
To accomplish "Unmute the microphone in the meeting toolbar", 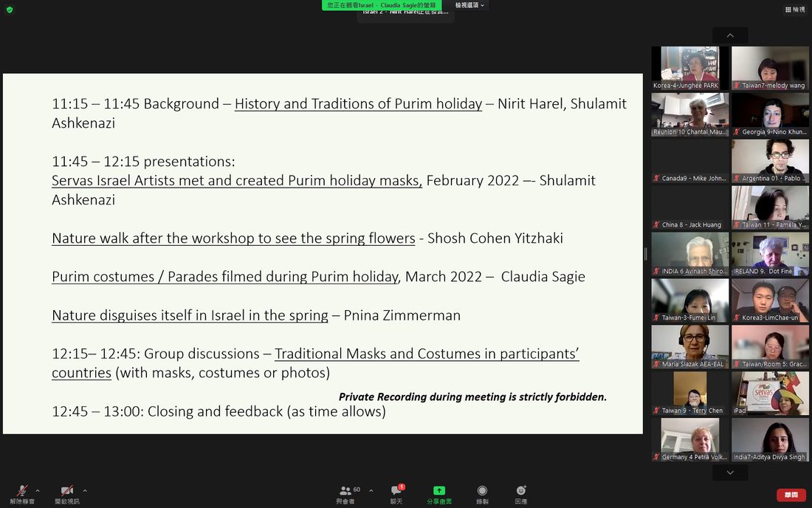I will tap(22, 495).
